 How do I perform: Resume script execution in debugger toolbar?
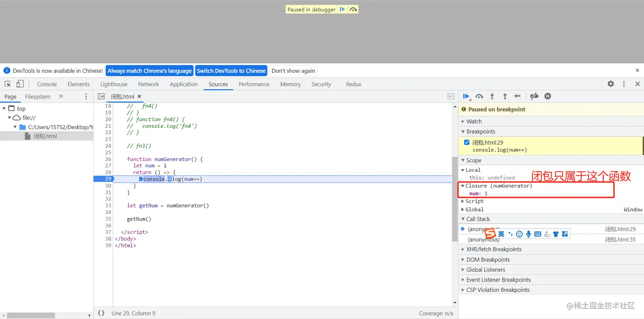[x=466, y=97]
